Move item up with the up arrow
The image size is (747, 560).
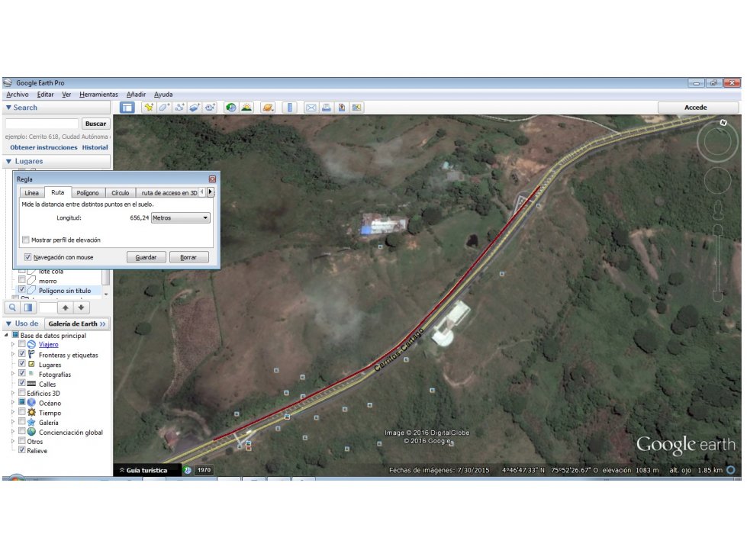(x=66, y=307)
